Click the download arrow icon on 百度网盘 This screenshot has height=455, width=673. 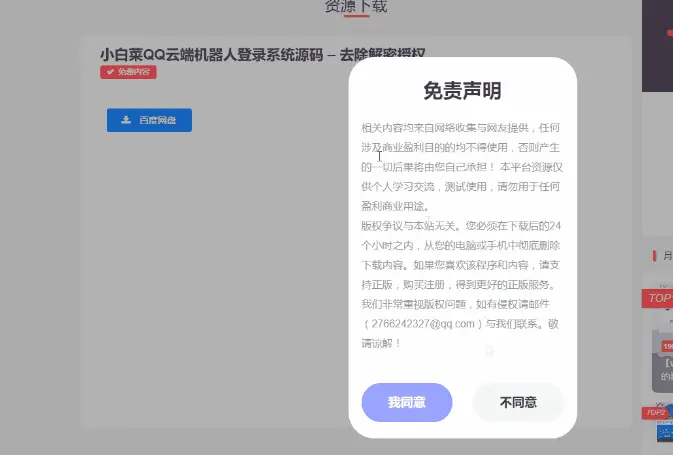point(126,120)
